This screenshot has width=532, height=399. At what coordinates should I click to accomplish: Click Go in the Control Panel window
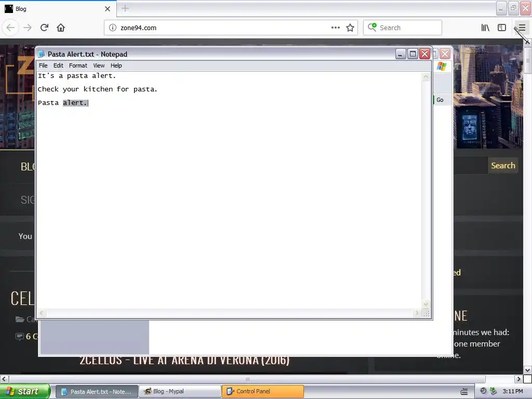[440, 100]
